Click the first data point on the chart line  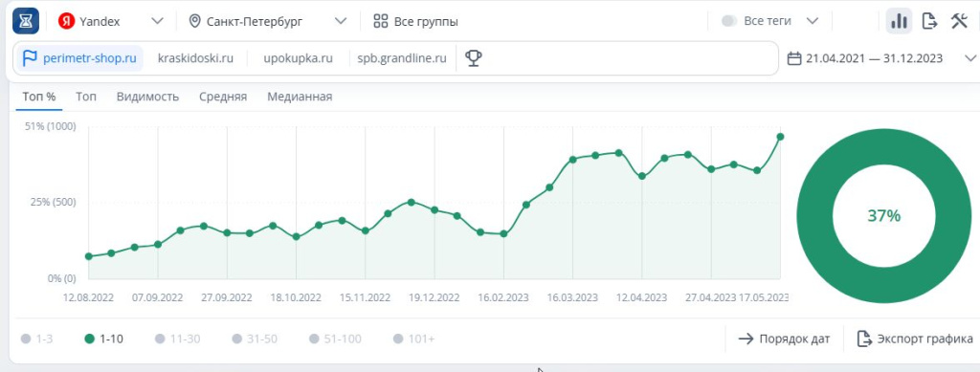coord(89,256)
